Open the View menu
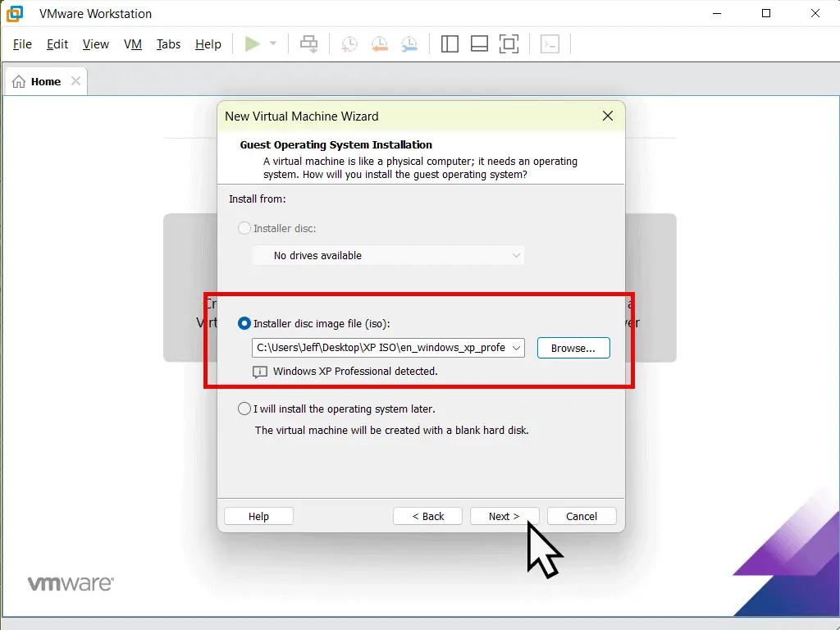840x630 pixels. pos(96,44)
